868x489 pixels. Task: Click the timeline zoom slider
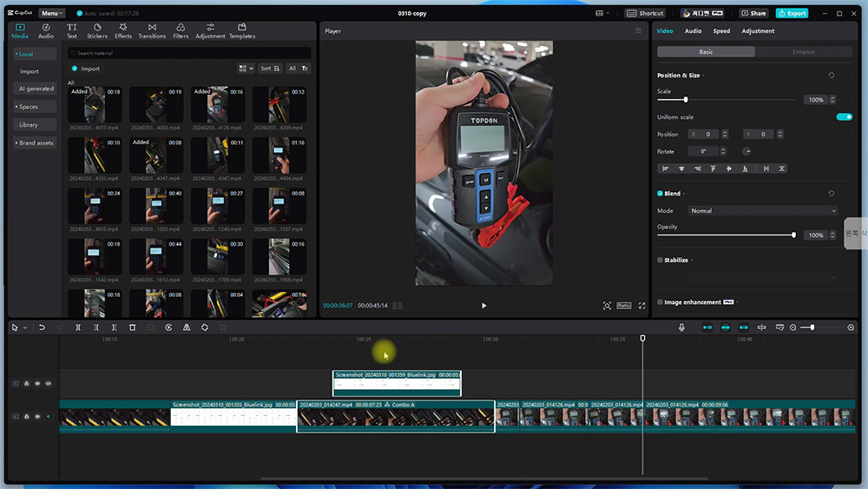point(821,327)
